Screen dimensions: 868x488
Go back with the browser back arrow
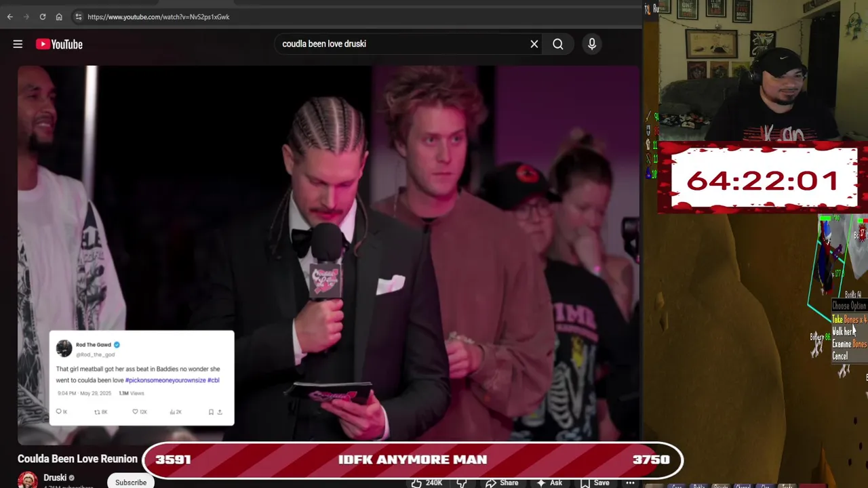tap(9, 17)
